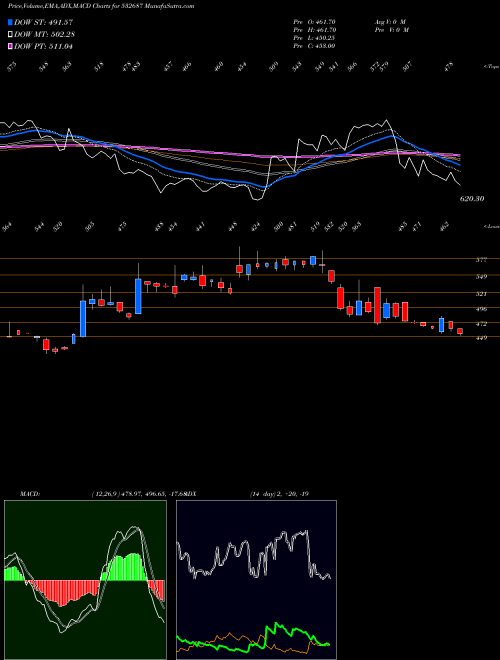The height and width of the screenshot is (660, 500).
Task: Click the blue DOW ST legend swatch
Action: 11,22
